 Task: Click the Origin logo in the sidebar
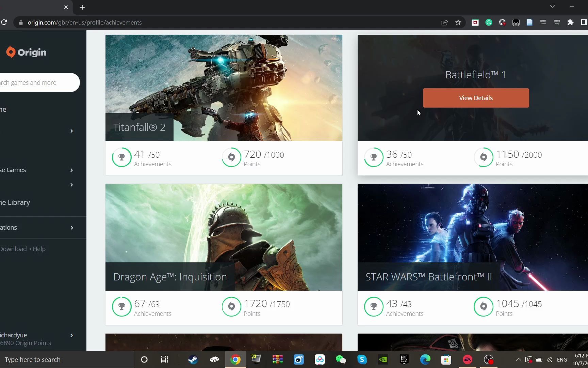tap(26, 52)
